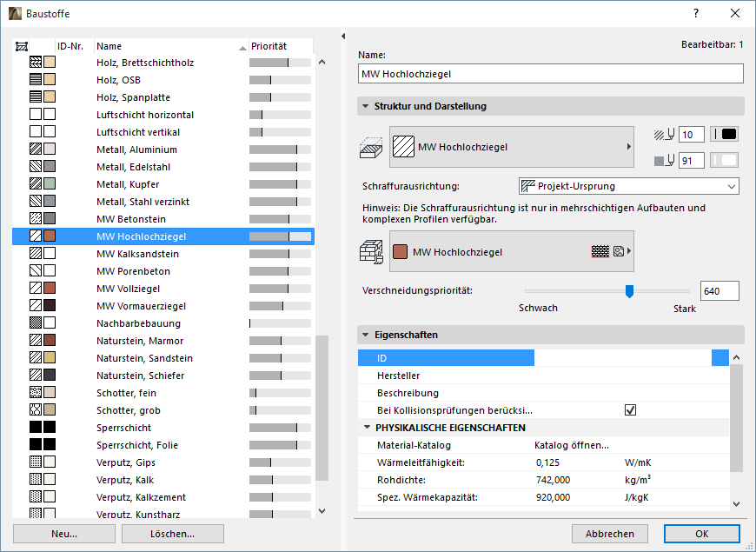756x552 pixels.
Task: Click the Projekt-Ursprung fill orientation icon
Action: tap(528, 186)
